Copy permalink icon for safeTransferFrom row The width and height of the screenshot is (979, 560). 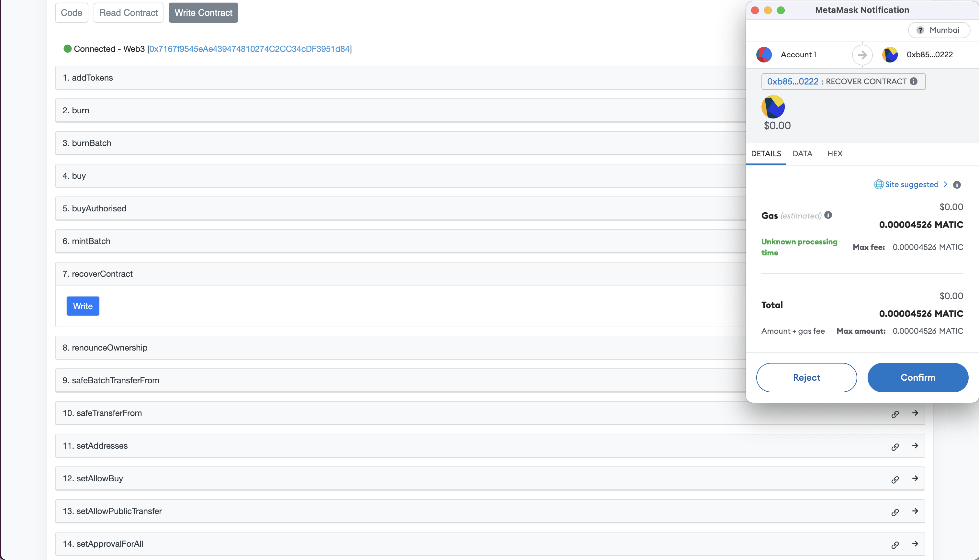(895, 414)
